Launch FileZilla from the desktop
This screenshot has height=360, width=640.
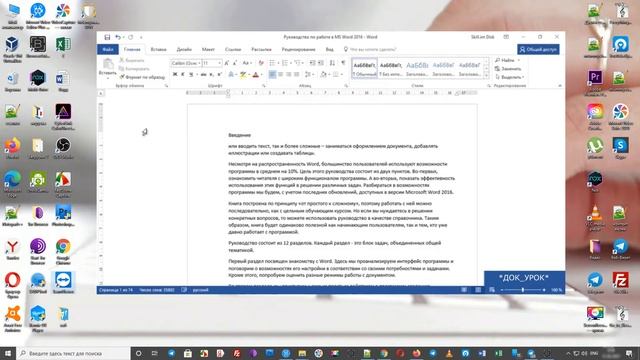point(620,282)
